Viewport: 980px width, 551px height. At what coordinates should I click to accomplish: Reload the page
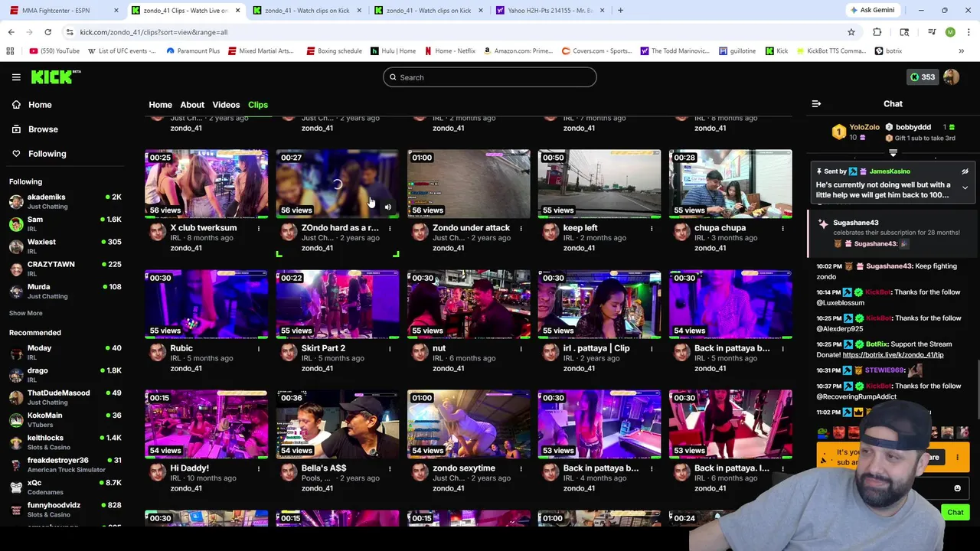(47, 32)
